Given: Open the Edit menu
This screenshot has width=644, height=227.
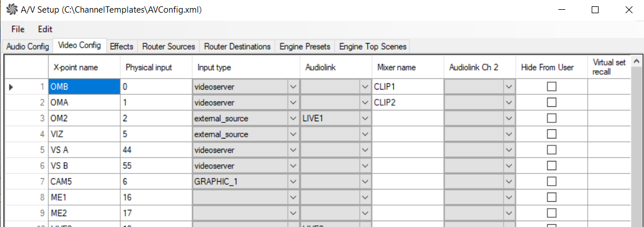Looking at the screenshot, I should coord(45,29).
